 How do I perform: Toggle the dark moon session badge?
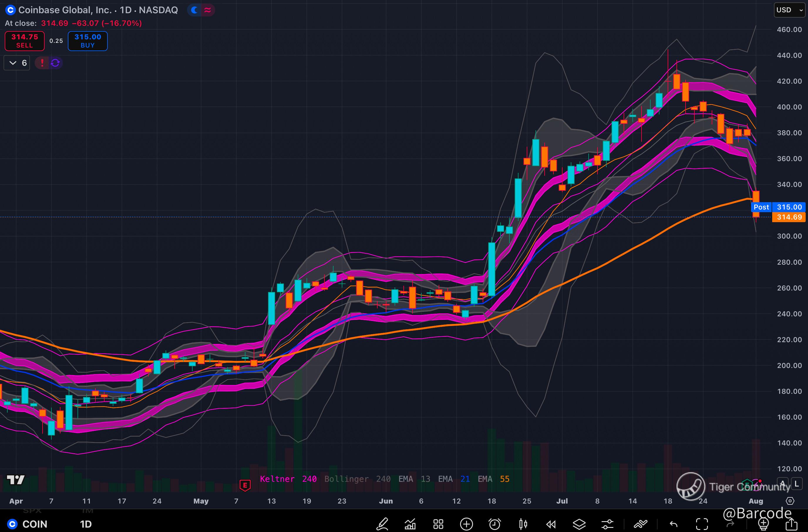click(195, 10)
